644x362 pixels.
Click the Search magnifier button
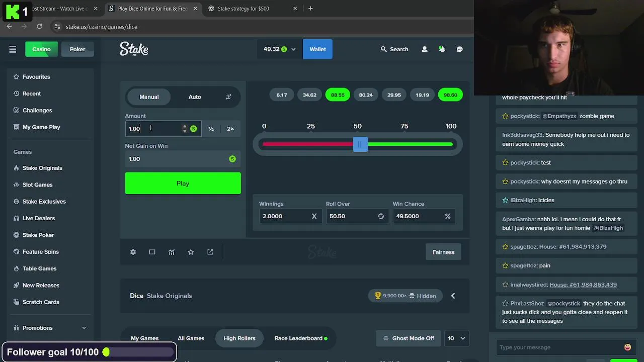coord(394,49)
